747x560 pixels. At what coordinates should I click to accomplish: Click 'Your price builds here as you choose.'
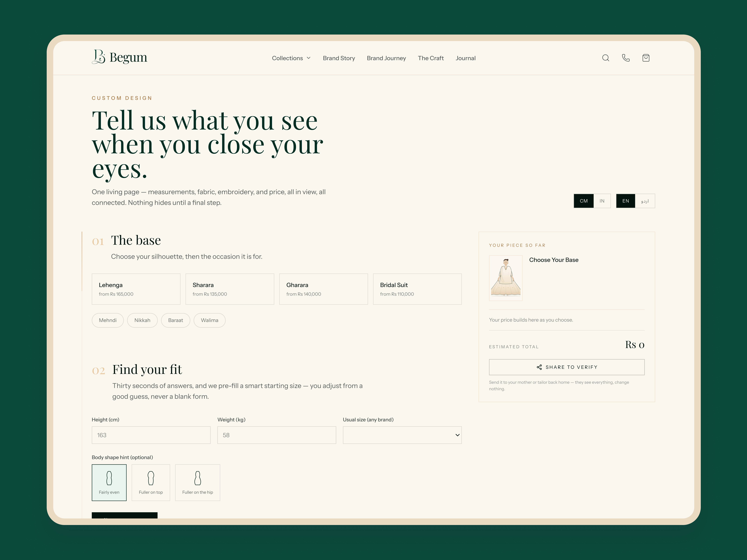pos(531,320)
